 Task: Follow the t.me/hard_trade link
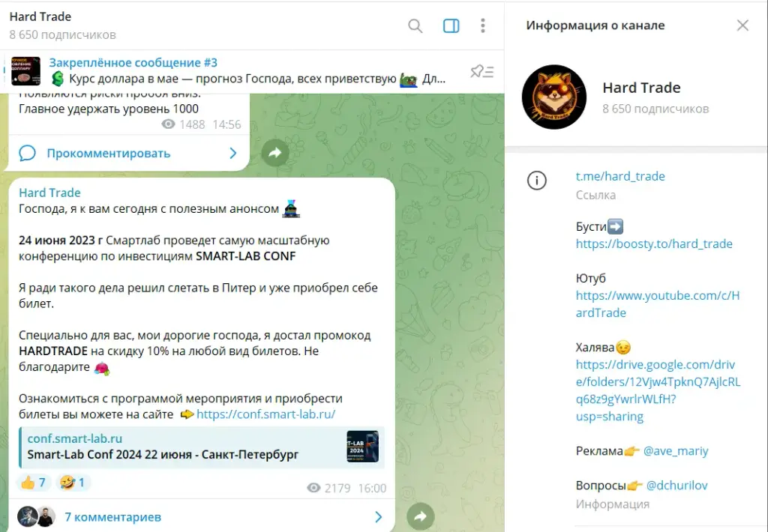(620, 176)
